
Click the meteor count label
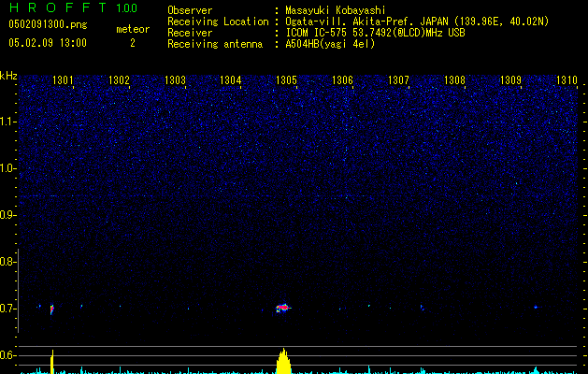click(133, 29)
